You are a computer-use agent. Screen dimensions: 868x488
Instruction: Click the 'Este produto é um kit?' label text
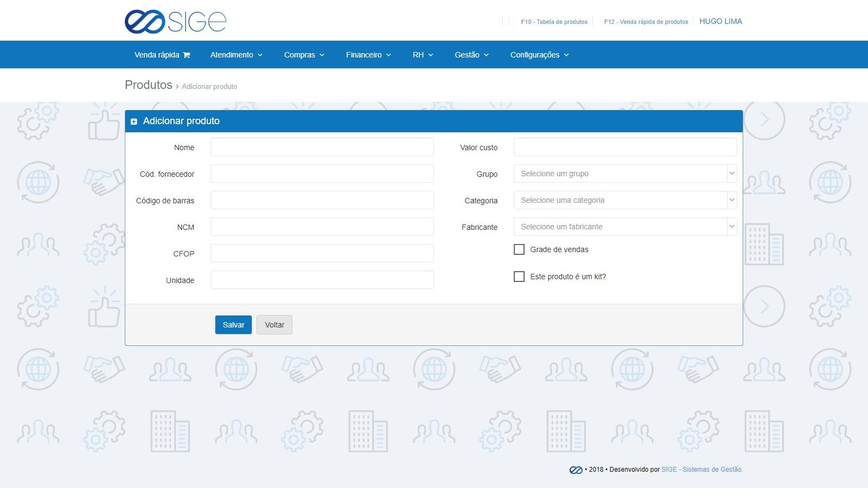click(568, 277)
